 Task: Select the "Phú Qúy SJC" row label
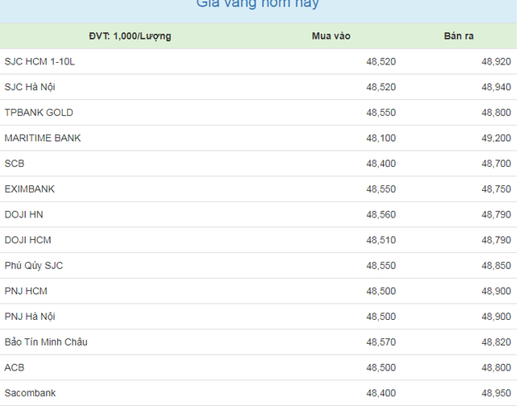[34, 266]
